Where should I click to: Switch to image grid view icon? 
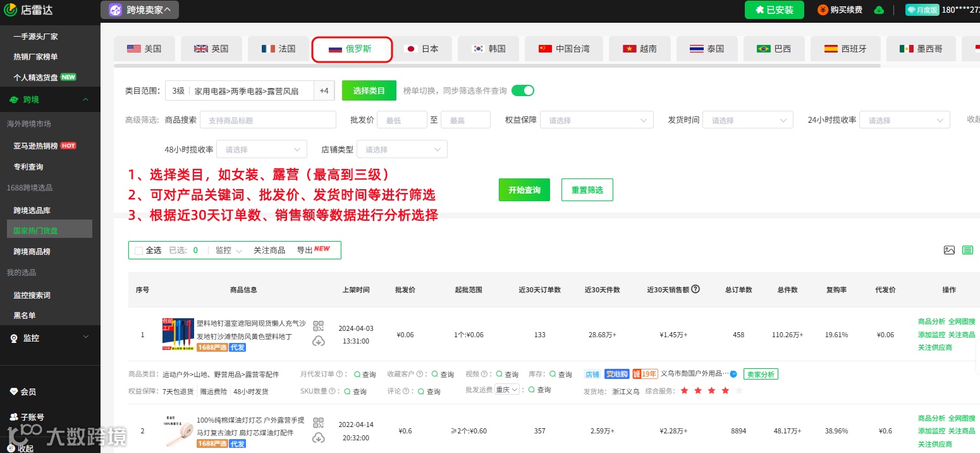[x=949, y=250]
